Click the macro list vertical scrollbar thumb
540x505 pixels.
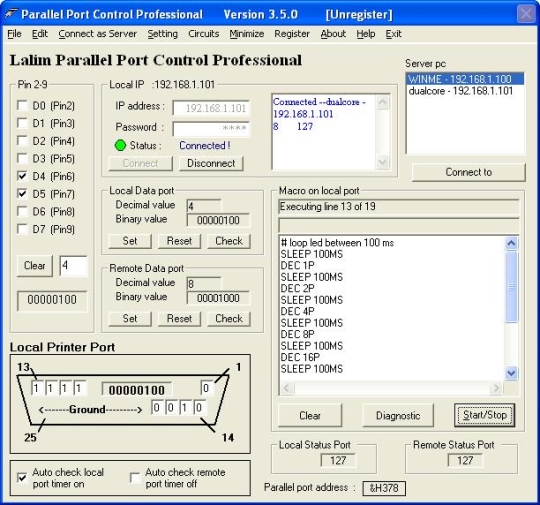[x=511, y=287]
